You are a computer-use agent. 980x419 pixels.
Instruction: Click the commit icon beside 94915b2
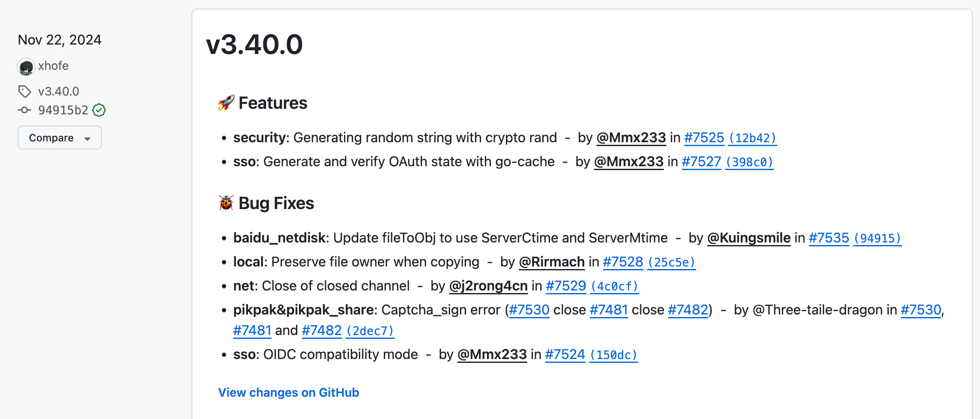24,110
